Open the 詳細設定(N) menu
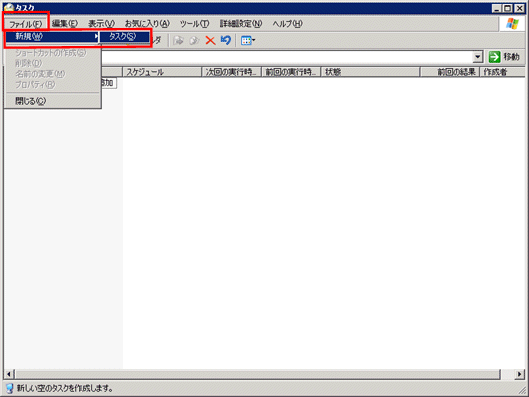The image size is (529, 397). click(x=241, y=24)
